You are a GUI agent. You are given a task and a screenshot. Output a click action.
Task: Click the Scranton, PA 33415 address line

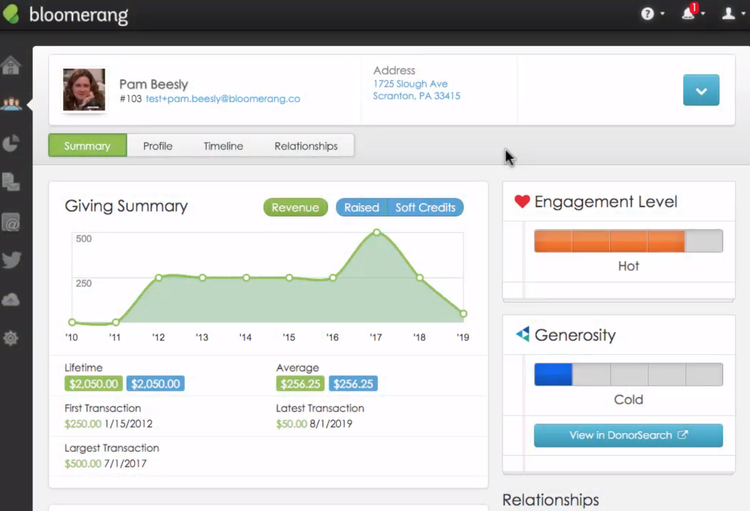pos(417,96)
